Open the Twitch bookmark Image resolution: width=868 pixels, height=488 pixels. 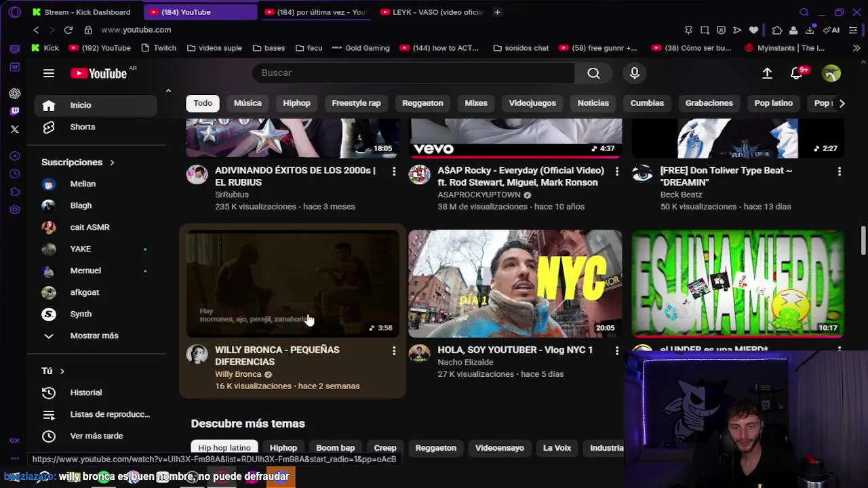(158, 48)
